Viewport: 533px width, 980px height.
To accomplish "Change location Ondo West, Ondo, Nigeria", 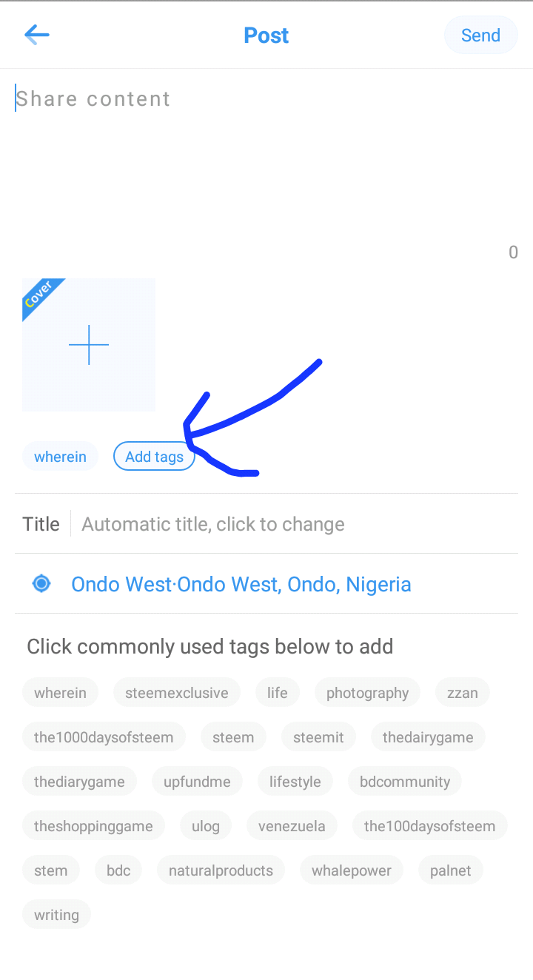I will coord(241,584).
